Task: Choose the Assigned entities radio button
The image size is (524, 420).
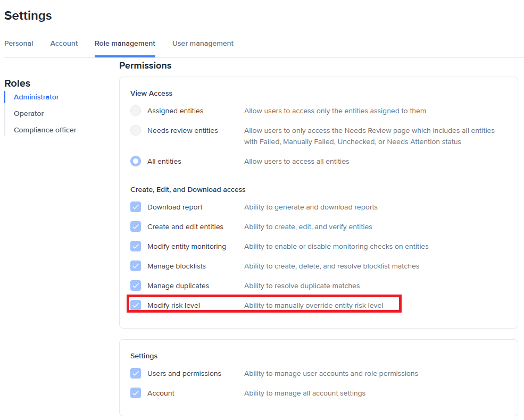Action: click(136, 111)
